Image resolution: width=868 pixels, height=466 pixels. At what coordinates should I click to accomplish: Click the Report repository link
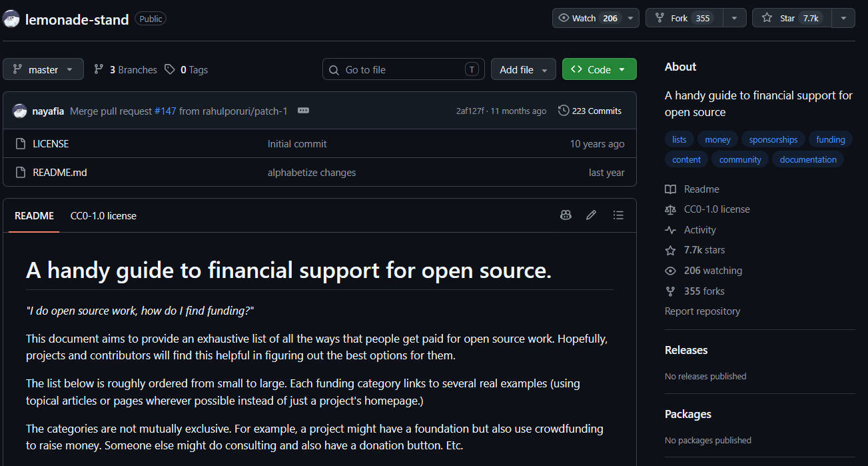pyautogui.click(x=702, y=311)
